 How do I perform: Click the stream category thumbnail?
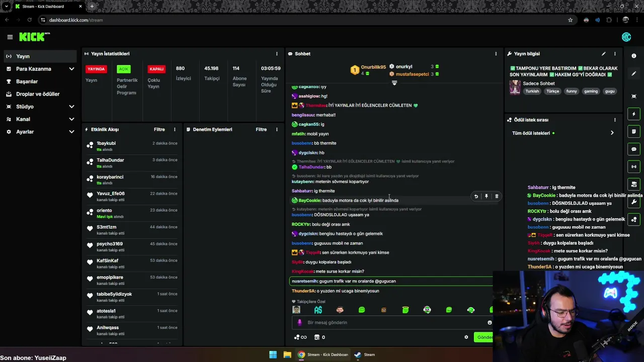click(x=515, y=87)
